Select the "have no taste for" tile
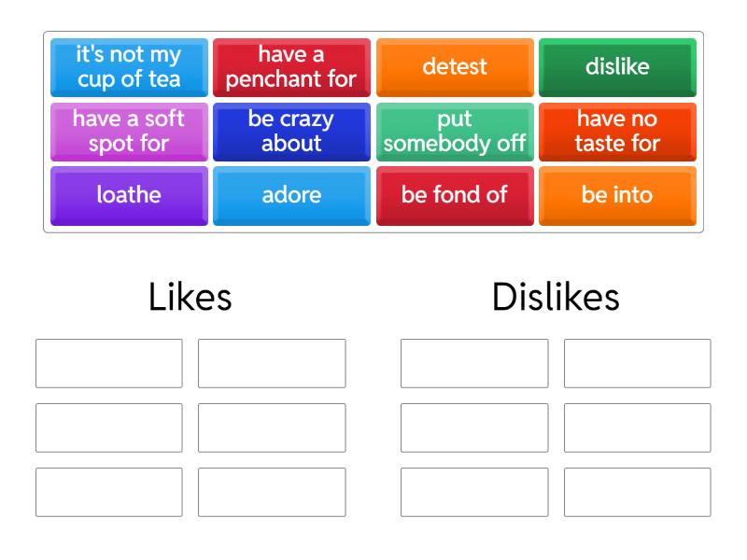The width and height of the screenshot is (747, 560). point(617,132)
